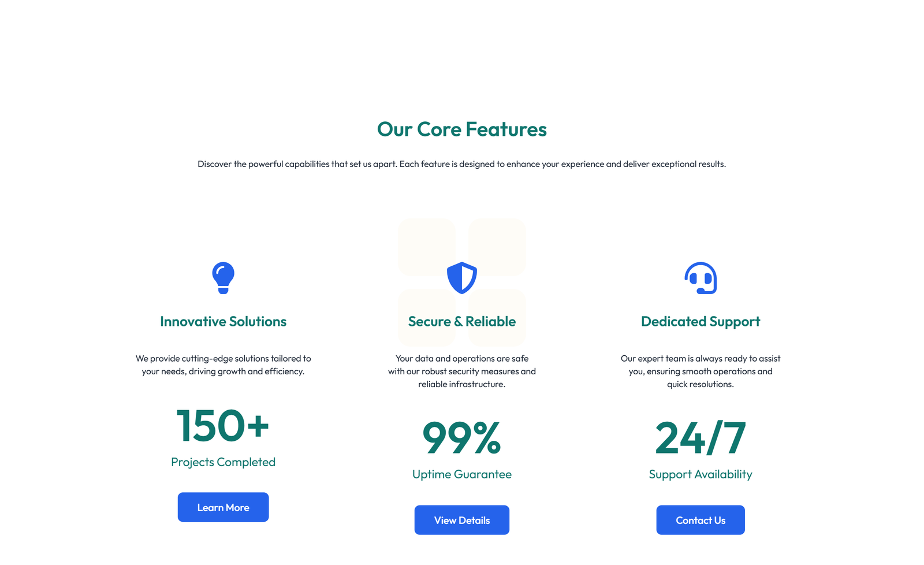Viewport: 924px width, 565px height.
Task: Click the Innovative Solutions heading
Action: tap(223, 321)
